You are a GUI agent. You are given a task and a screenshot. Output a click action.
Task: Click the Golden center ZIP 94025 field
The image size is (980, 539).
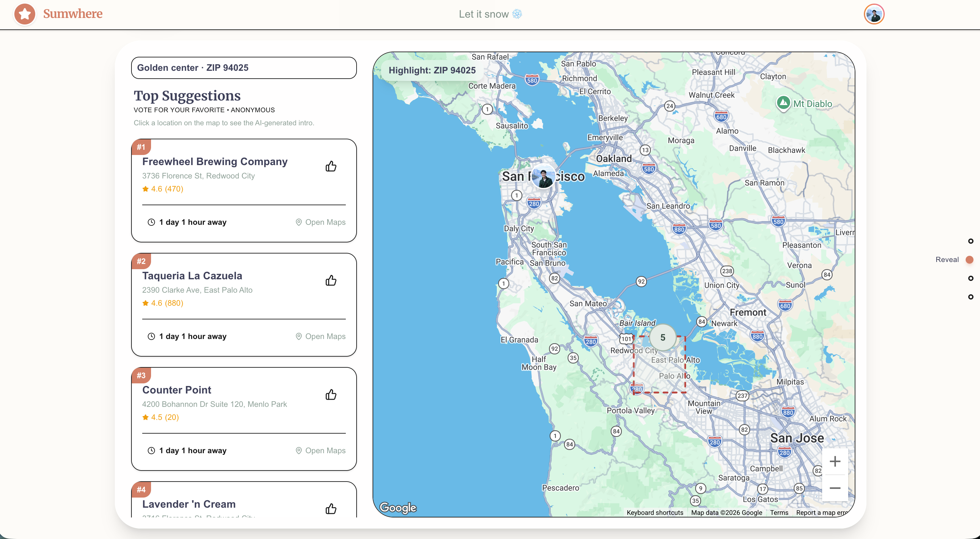pos(244,68)
